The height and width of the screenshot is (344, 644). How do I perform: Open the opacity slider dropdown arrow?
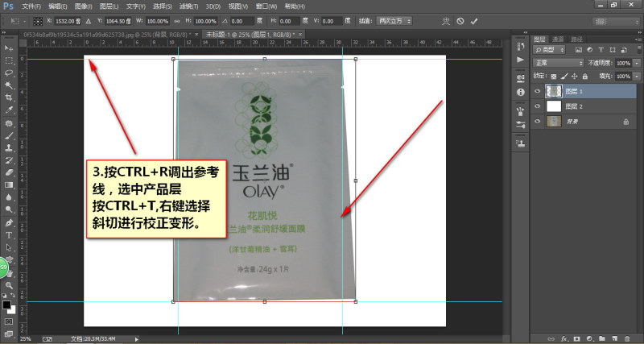click(637, 64)
